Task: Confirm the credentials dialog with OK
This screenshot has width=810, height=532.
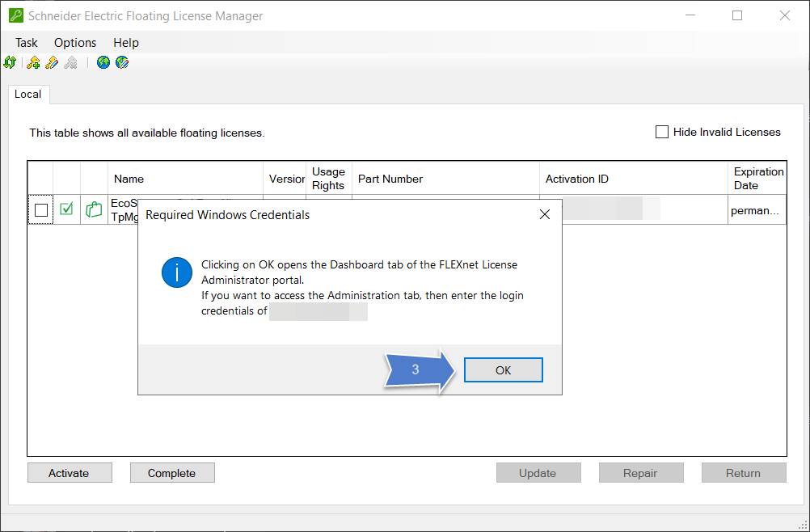Action: tap(503, 370)
